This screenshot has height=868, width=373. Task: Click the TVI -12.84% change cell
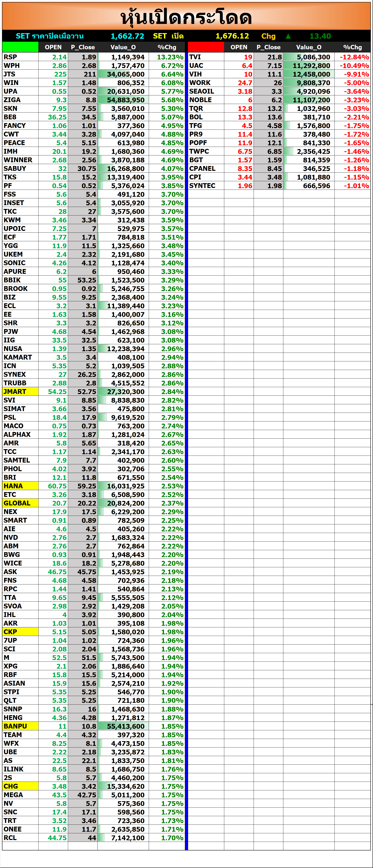(x=352, y=57)
